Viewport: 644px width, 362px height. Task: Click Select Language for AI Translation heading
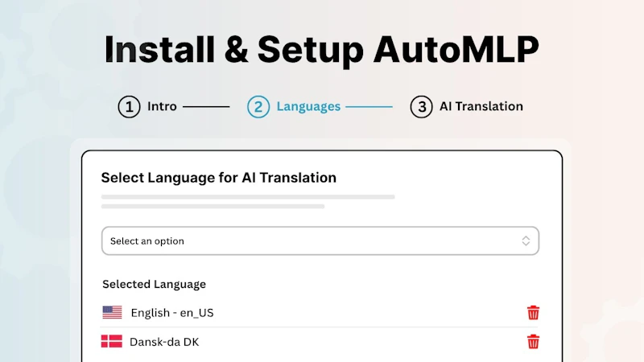pyautogui.click(x=218, y=178)
